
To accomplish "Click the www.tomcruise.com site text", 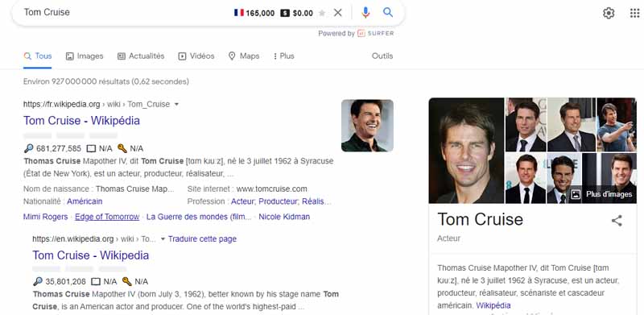I will [x=271, y=189].
